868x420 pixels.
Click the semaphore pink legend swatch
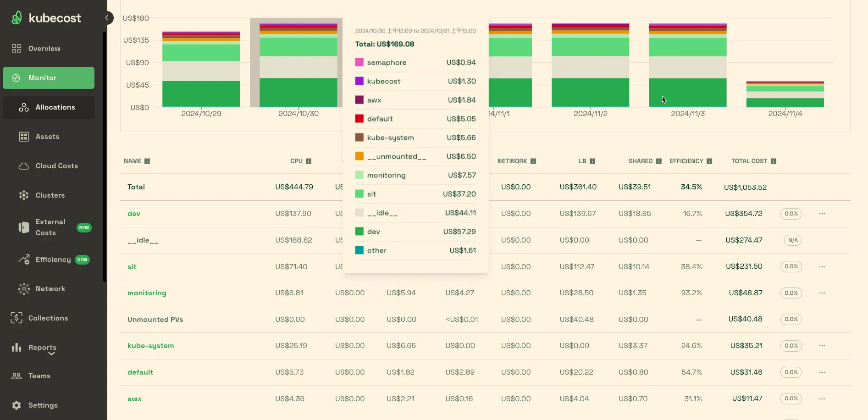coord(359,62)
